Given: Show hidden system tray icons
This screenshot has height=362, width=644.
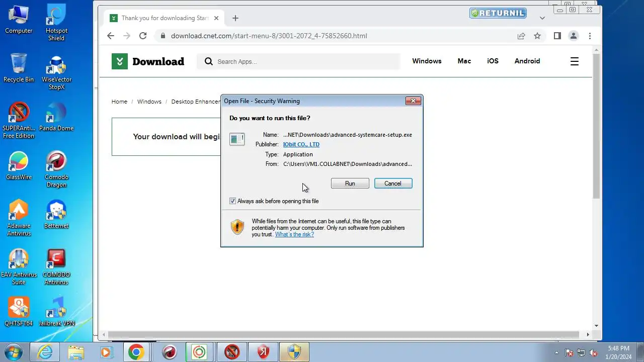Looking at the screenshot, I should pos(556,352).
